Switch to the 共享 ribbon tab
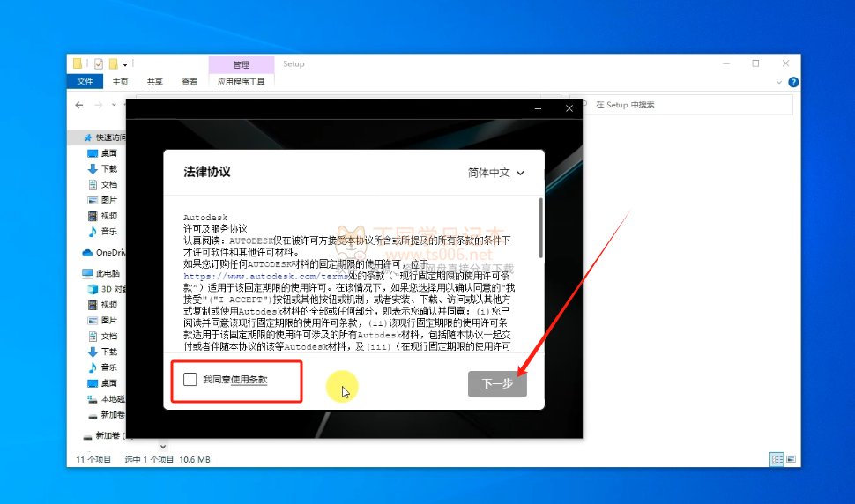The image size is (855, 504). coord(154,82)
